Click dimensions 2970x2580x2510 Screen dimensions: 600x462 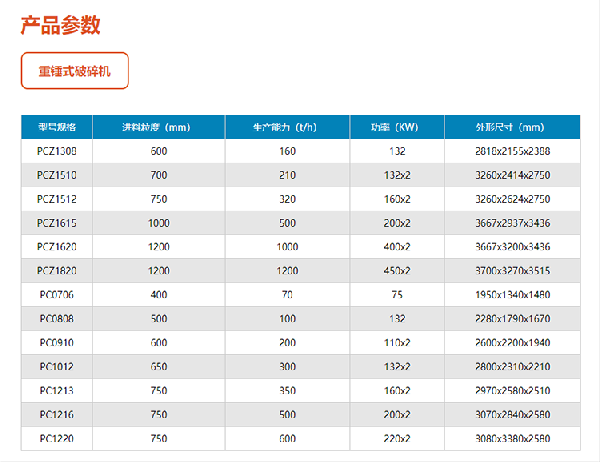tap(512, 390)
